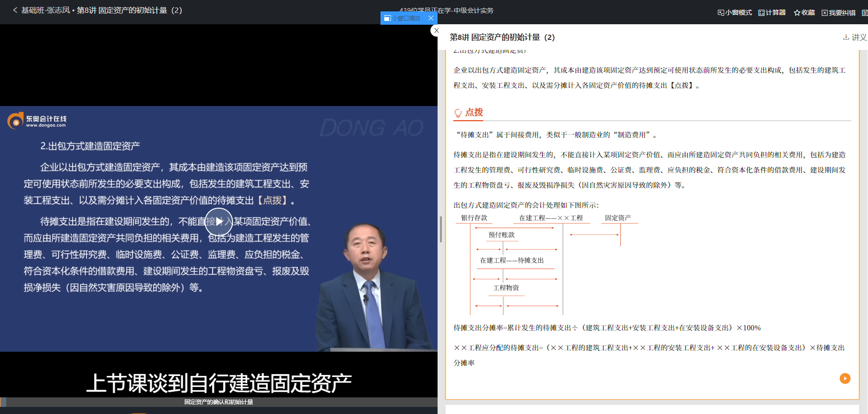This screenshot has width=868, height=414.
Task: Click the lesson title 第8讲 in notes header
Action: [x=502, y=37]
